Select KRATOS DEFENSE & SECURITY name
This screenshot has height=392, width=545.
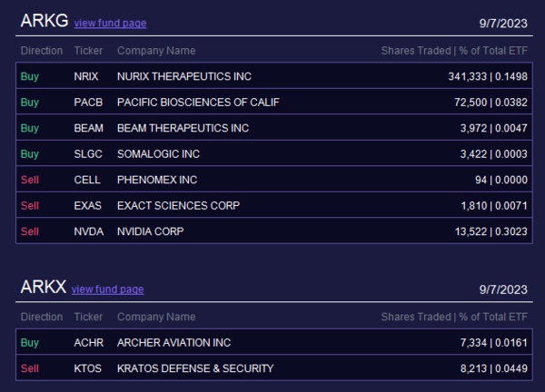195,368
